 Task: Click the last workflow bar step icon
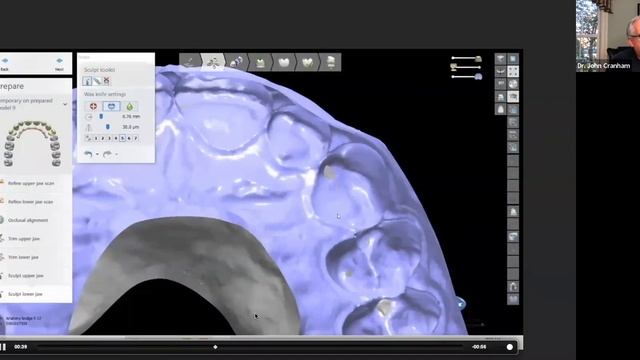pos(331,62)
